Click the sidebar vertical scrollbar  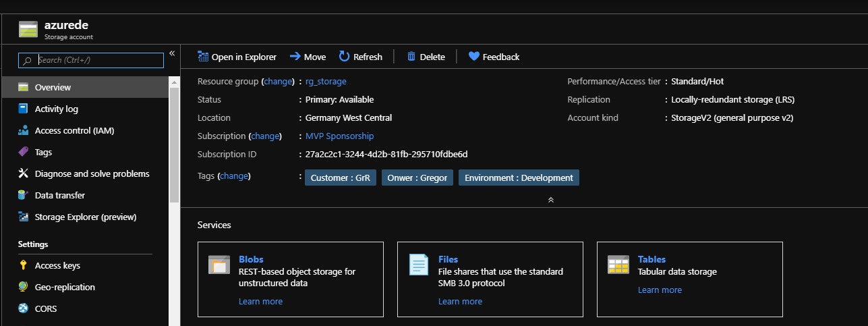coord(174,143)
